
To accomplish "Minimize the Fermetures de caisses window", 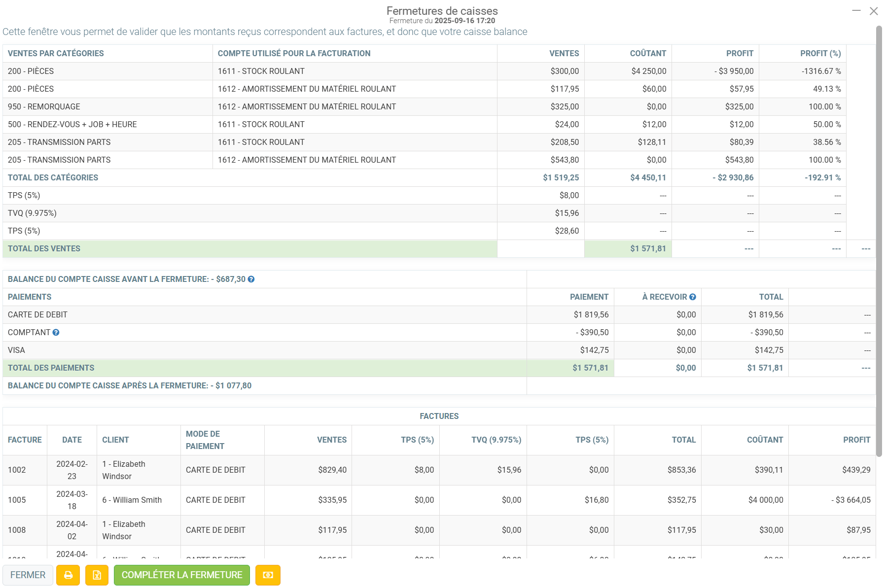I will point(856,10).
